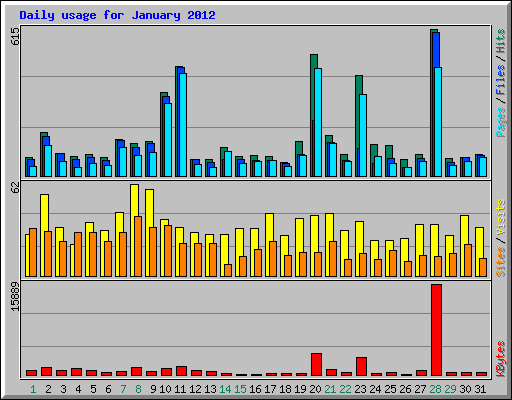The image size is (512, 400).
Task: Click the 'Pages' legend label
Action: pos(500,122)
